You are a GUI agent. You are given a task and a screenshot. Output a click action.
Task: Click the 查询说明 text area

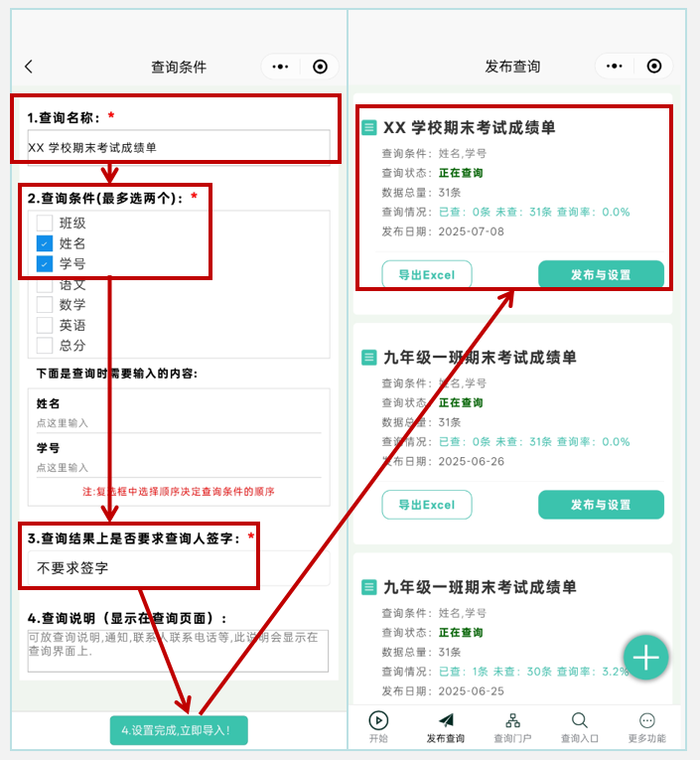pos(178,651)
